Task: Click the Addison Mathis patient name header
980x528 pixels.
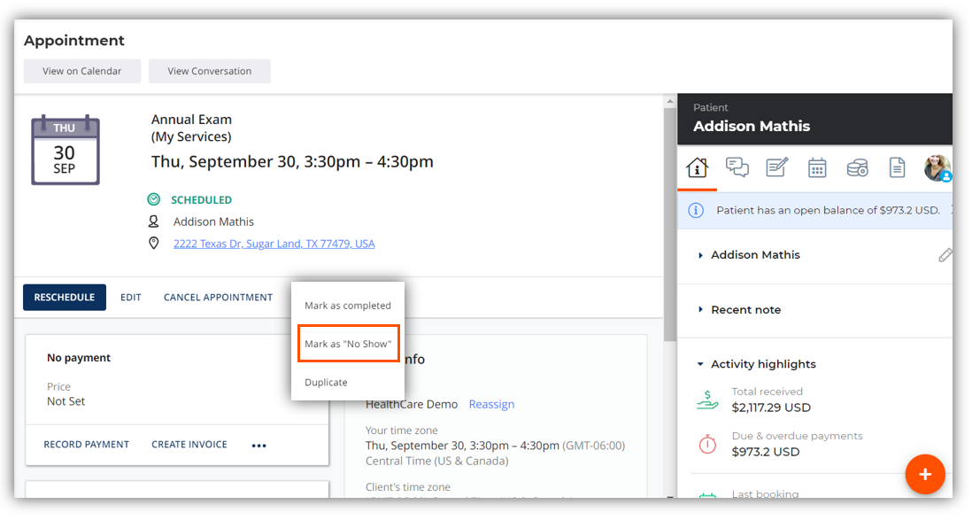Action: pos(752,127)
